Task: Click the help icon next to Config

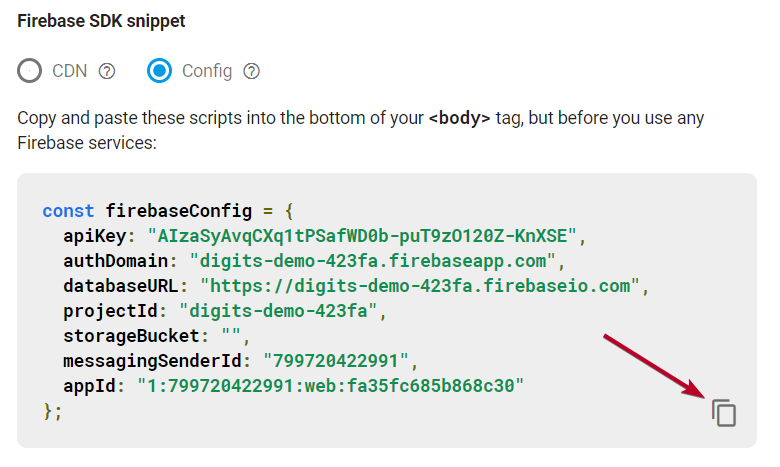Action: coord(252,71)
